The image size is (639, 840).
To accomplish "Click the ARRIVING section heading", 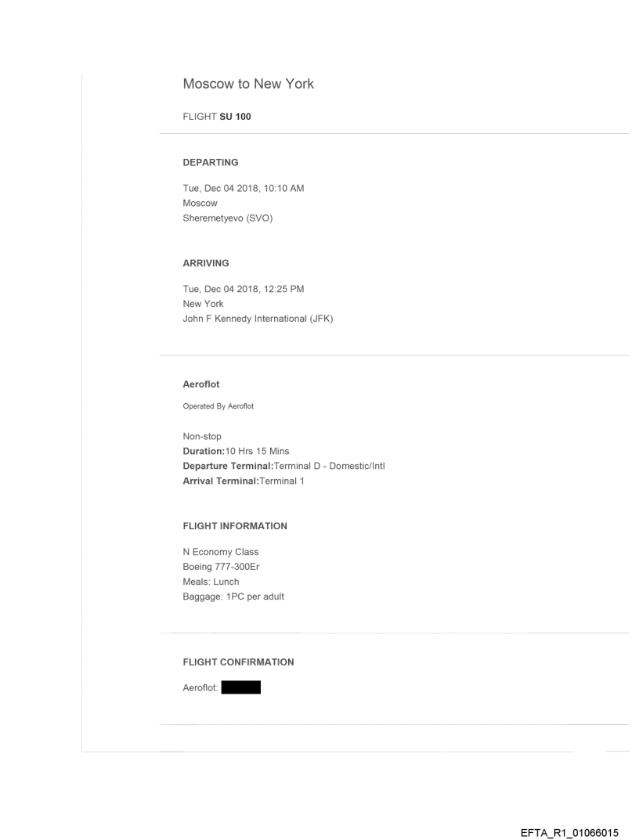I will pos(206,264).
